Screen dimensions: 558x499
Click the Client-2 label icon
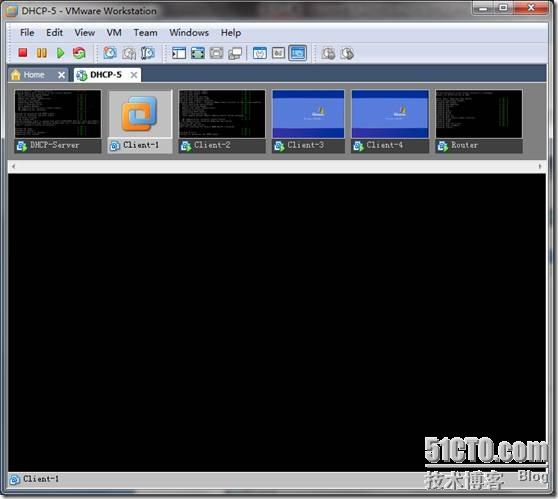(x=186, y=146)
